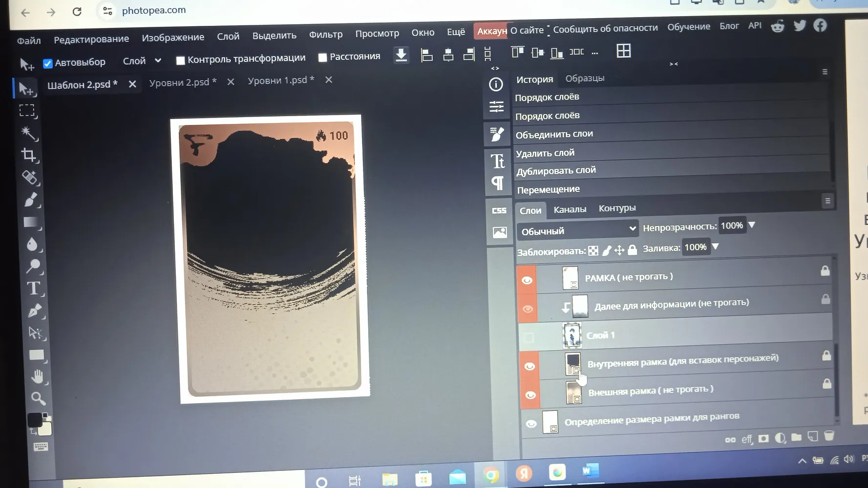Select the Path Selection tool
Image resolution: width=868 pixels, height=488 pixels.
(36, 333)
